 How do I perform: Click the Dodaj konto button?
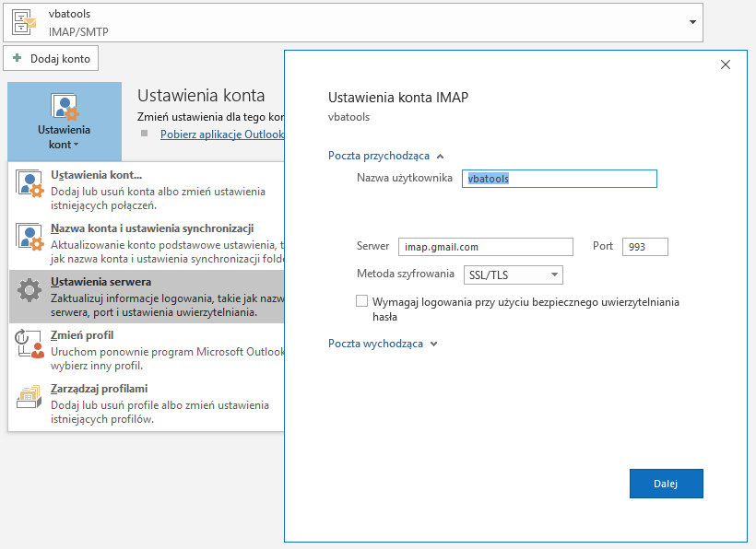(51, 58)
